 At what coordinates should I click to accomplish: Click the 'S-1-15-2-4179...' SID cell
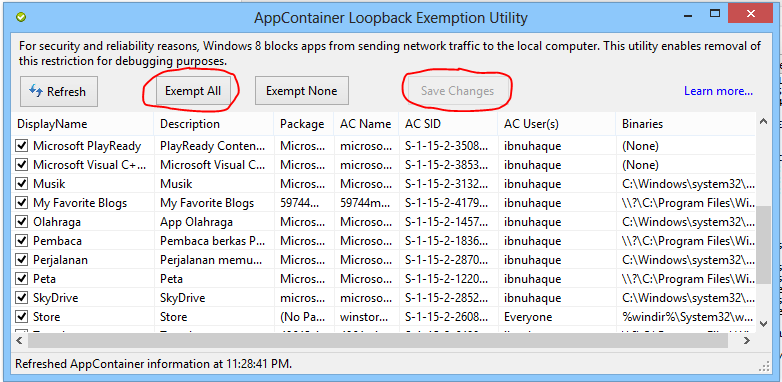446,203
